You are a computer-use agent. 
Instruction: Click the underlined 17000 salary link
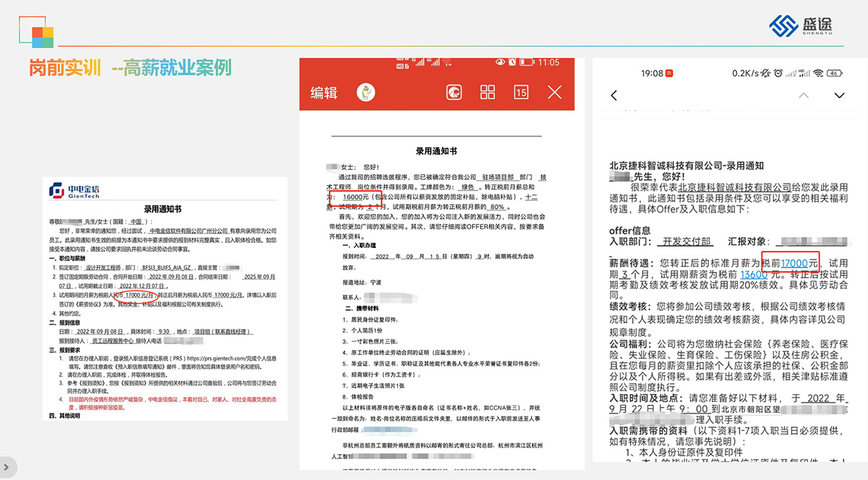pyautogui.click(x=795, y=262)
